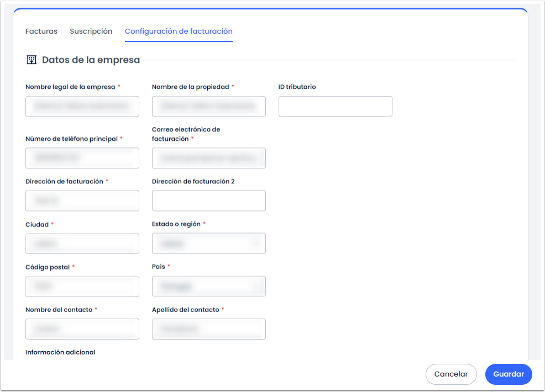Click the Nombre legal de la empresa field
Image resolution: width=545 pixels, height=392 pixels.
click(82, 107)
